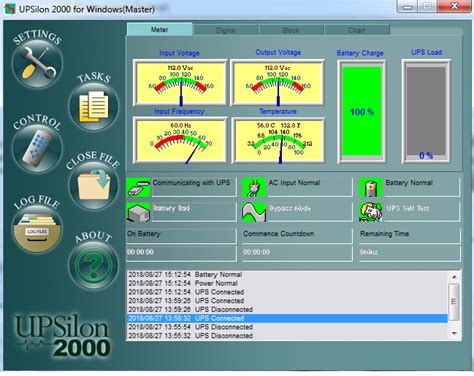Click the Output Voltage gauge

(278, 82)
